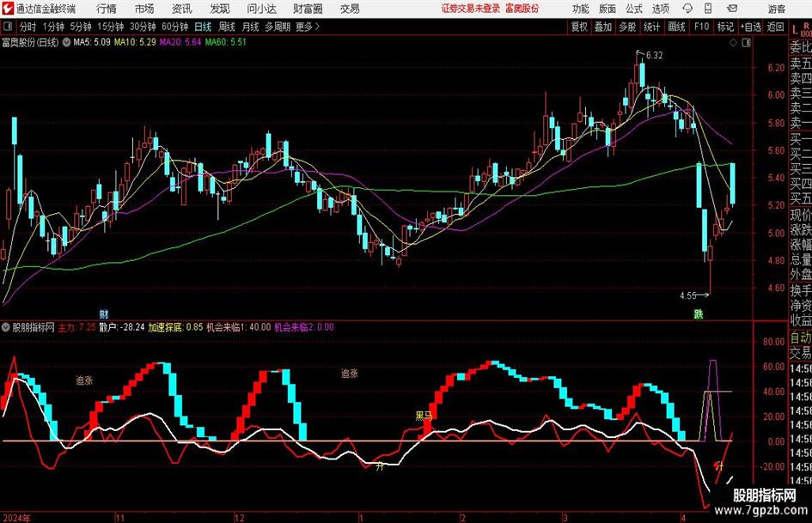Image resolution: width=812 pixels, height=523 pixels.
Task: Open the 画线 drawing tool
Action: point(676,27)
